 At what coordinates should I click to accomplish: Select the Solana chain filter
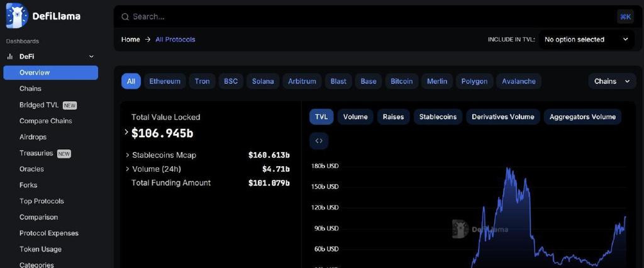coord(263,81)
